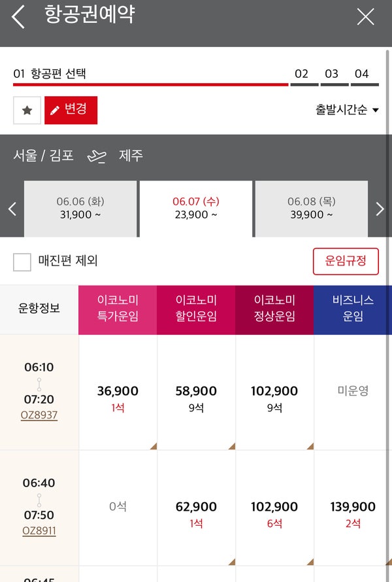Select 139,900 business fare for 06:40 flight
Image resolution: width=392 pixels, height=582 pixels.
pyautogui.click(x=353, y=508)
